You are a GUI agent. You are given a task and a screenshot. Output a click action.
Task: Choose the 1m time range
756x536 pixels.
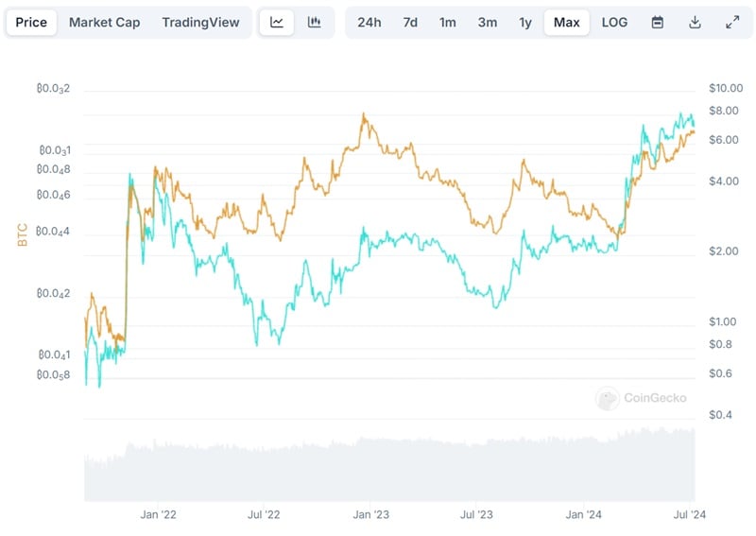448,23
